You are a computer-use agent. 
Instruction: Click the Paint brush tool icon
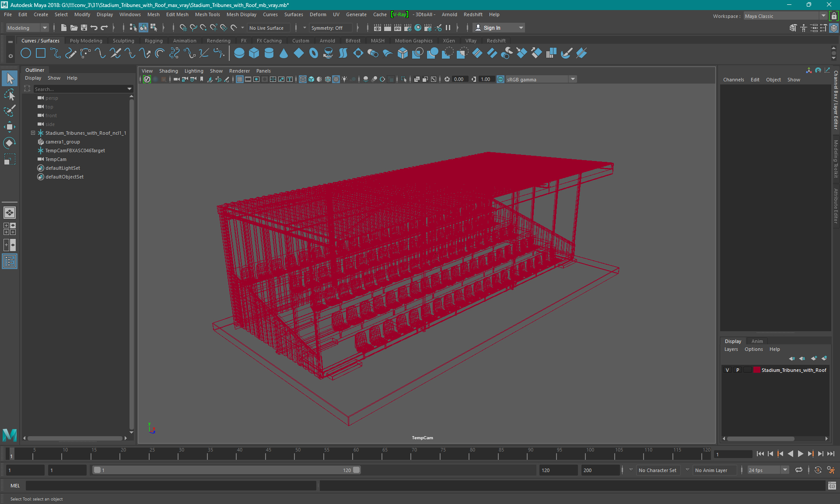coord(10,110)
